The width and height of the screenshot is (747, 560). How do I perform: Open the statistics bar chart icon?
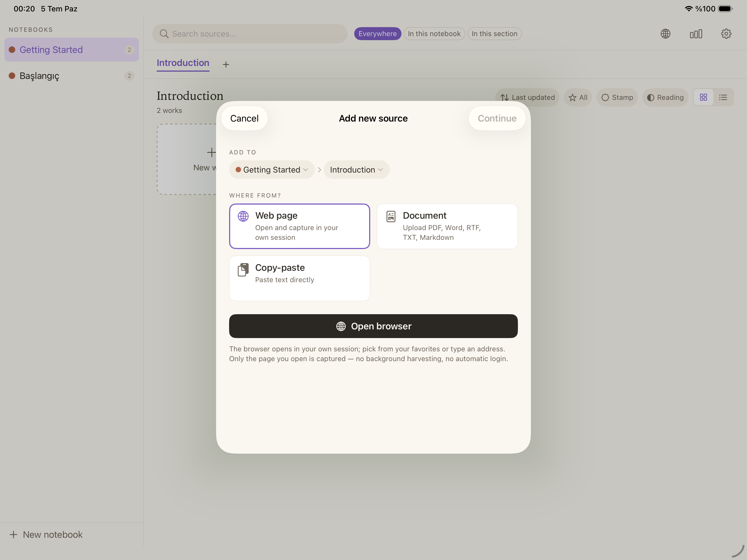point(696,34)
